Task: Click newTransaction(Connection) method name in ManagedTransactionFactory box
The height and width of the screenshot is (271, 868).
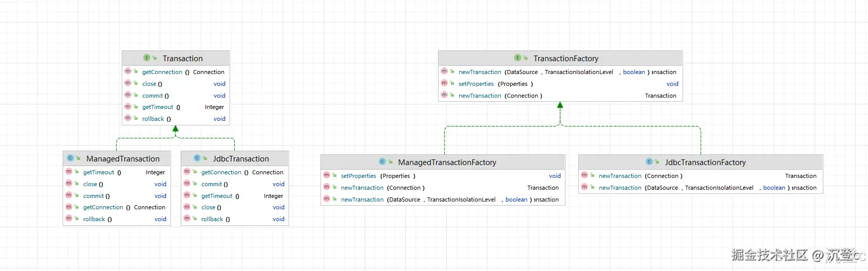Action: pyautogui.click(x=362, y=188)
